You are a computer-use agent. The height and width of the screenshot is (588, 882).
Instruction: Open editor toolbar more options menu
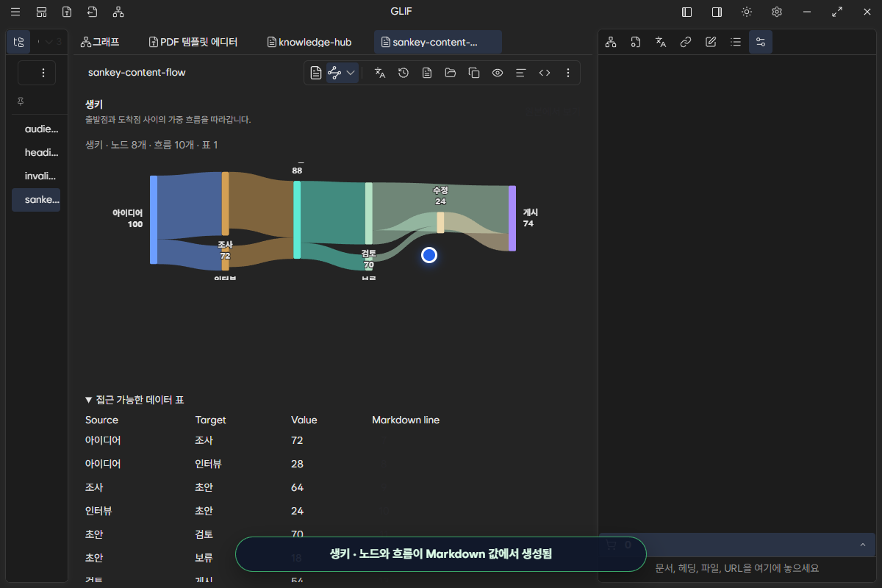pyautogui.click(x=568, y=73)
